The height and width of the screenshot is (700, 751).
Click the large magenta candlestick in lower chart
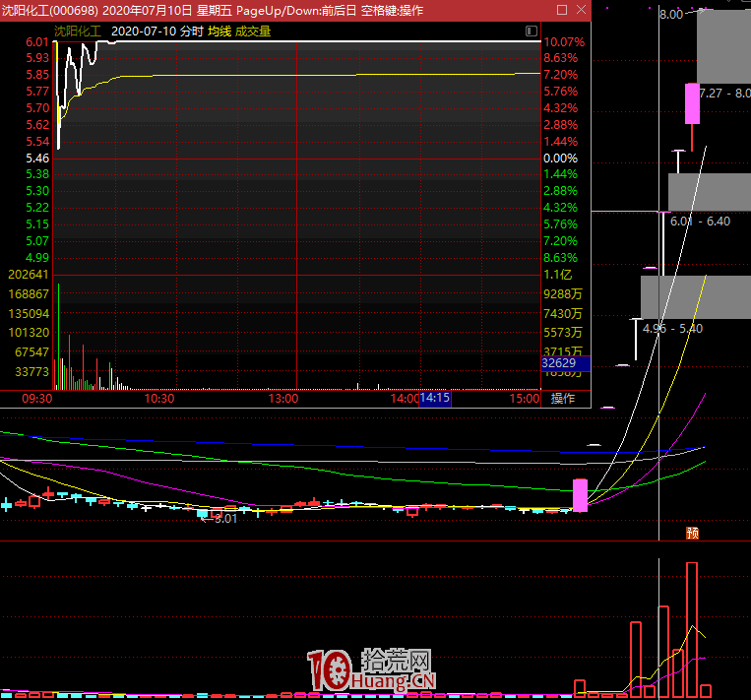tap(580, 495)
